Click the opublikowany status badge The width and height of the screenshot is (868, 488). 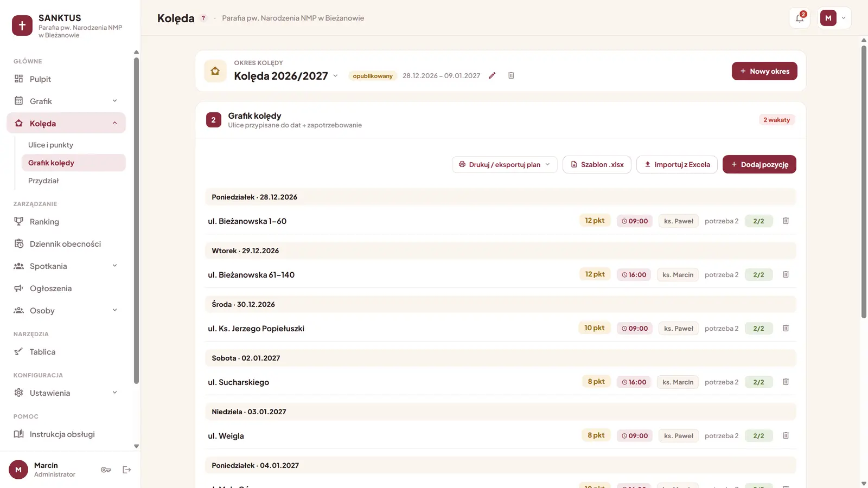[373, 76]
